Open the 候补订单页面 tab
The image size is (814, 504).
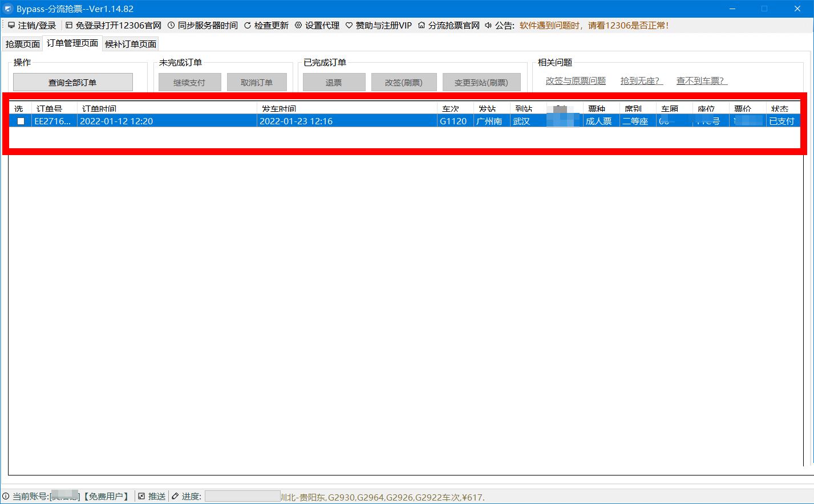[131, 44]
